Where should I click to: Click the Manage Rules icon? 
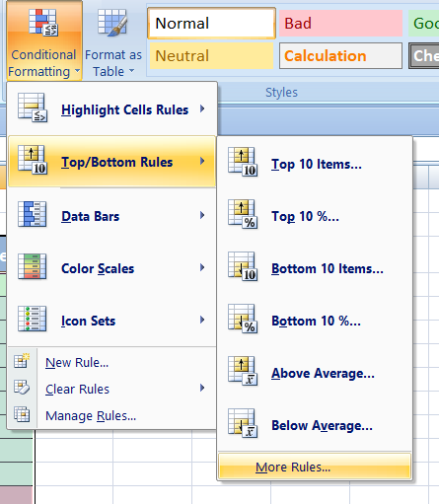coord(22,414)
